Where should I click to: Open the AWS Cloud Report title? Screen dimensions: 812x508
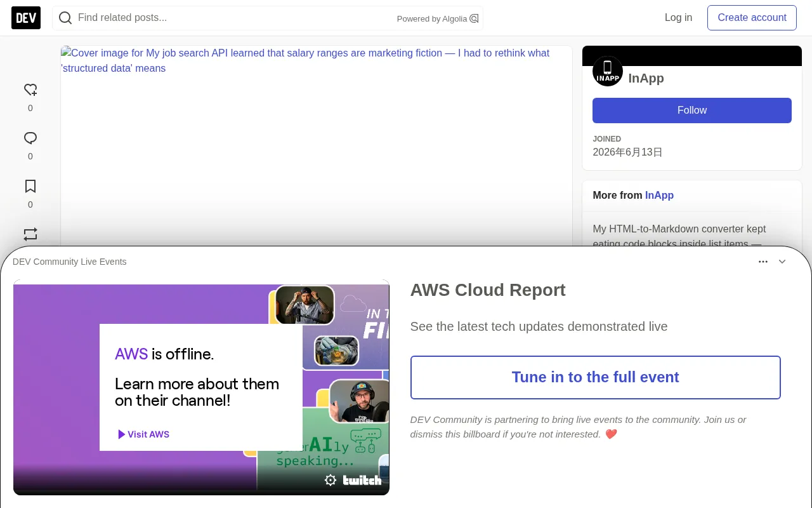pos(488,290)
